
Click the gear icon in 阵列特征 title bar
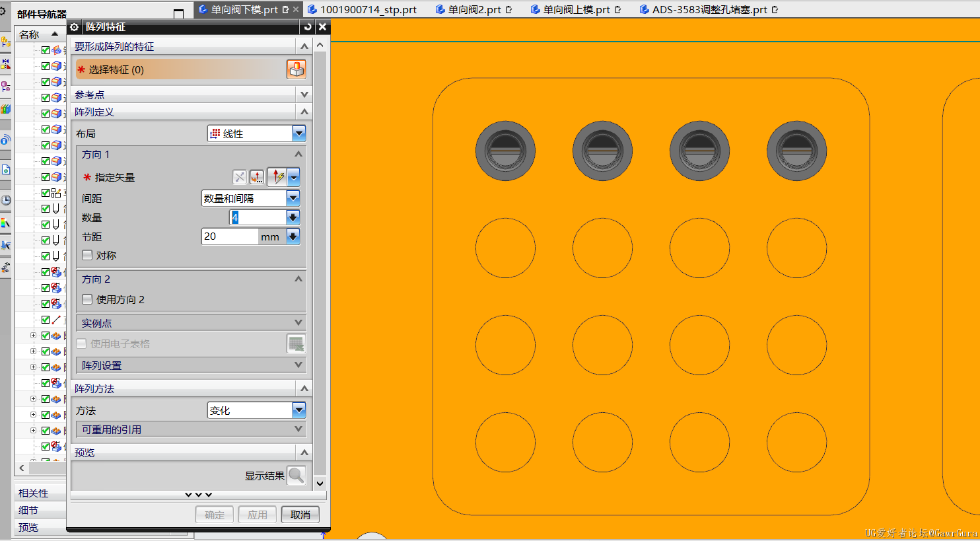[74, 27]
